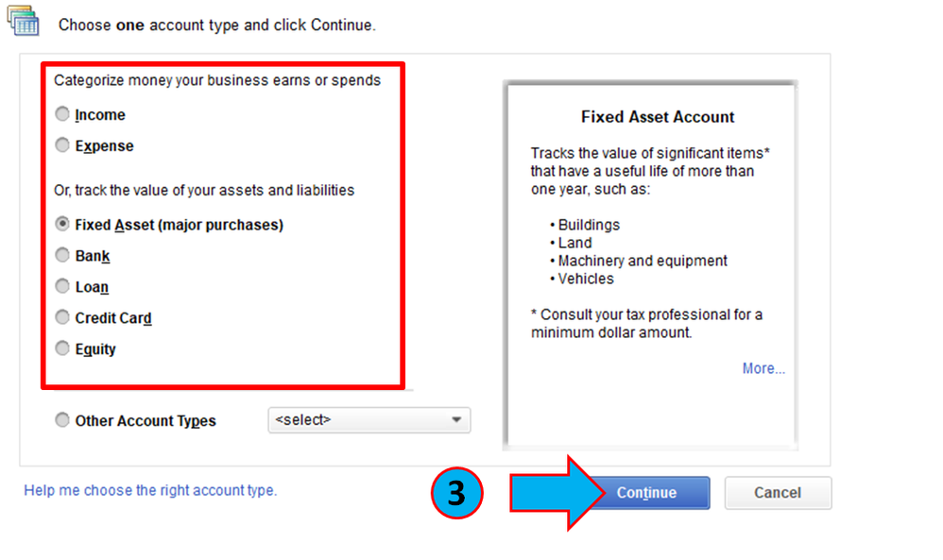Click the number 3 step badge
The image size is (943, 560).
(x=456, y=493)
